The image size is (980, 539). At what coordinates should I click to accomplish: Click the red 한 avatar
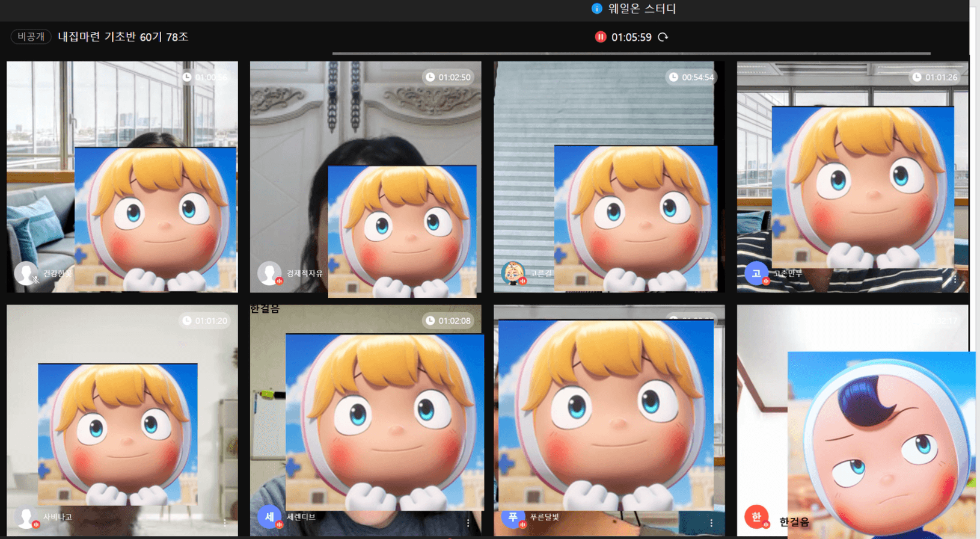(756, 517)
